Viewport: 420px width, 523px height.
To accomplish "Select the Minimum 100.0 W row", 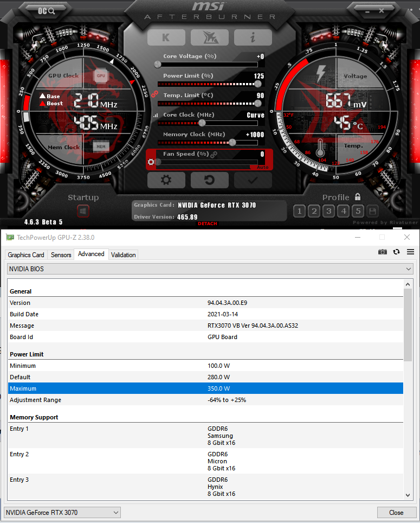I will coord(205,366).
